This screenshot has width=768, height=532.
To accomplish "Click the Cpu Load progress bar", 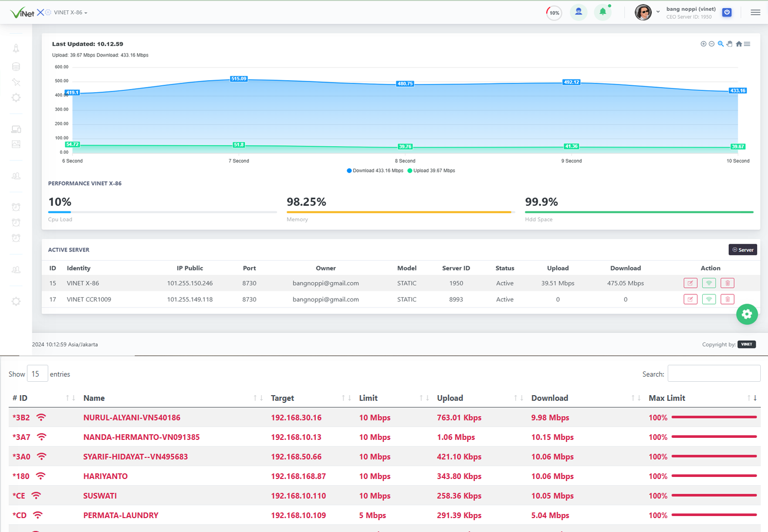I will pos(163,212).
